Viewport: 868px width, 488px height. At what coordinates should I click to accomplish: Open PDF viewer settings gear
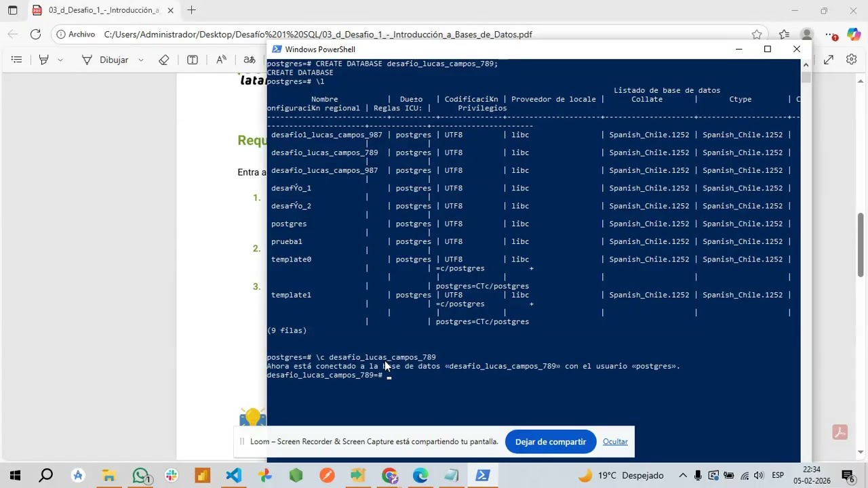click(852, 60)
